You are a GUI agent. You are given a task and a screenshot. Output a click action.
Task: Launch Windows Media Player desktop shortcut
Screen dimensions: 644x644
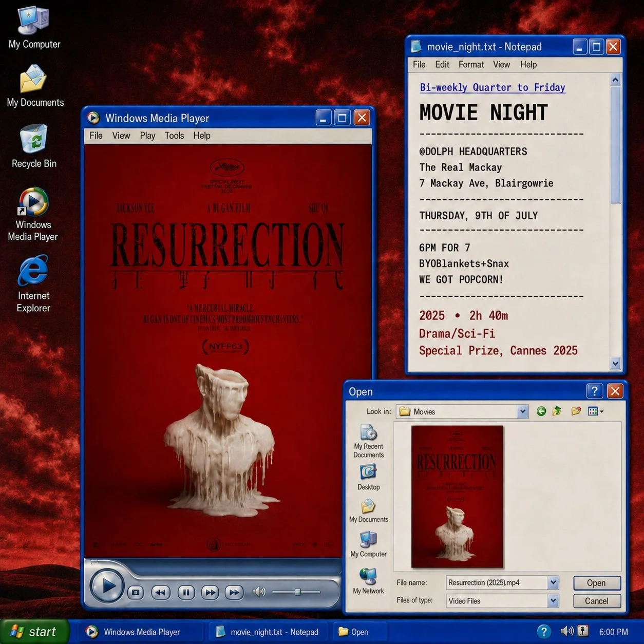pyautogui.click(x=33, y=214)
